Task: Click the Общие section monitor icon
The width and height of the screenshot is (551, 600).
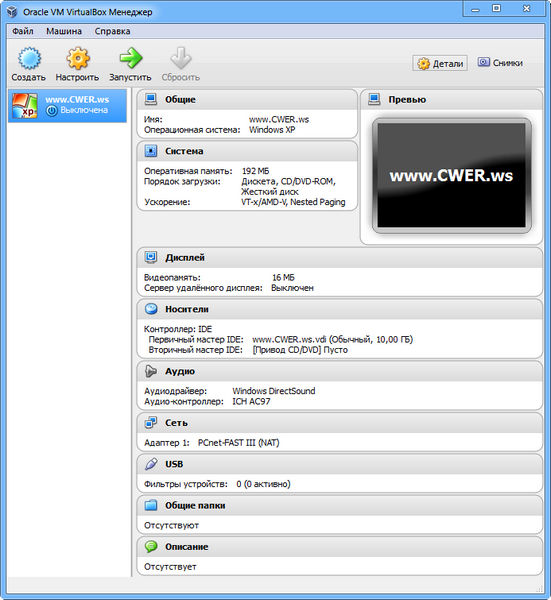Action: point(151,99)
